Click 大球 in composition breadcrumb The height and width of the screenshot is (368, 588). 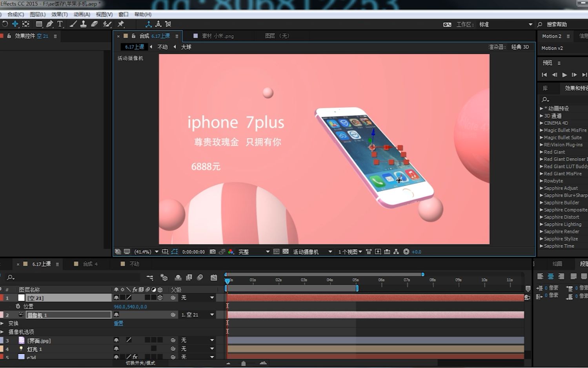(x=186, y=47)
